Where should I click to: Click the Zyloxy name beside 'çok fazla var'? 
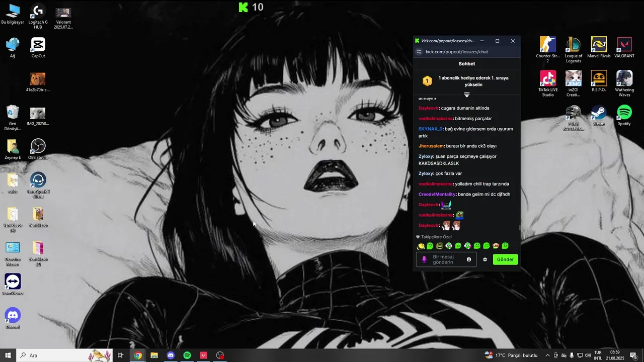(426, 173)
